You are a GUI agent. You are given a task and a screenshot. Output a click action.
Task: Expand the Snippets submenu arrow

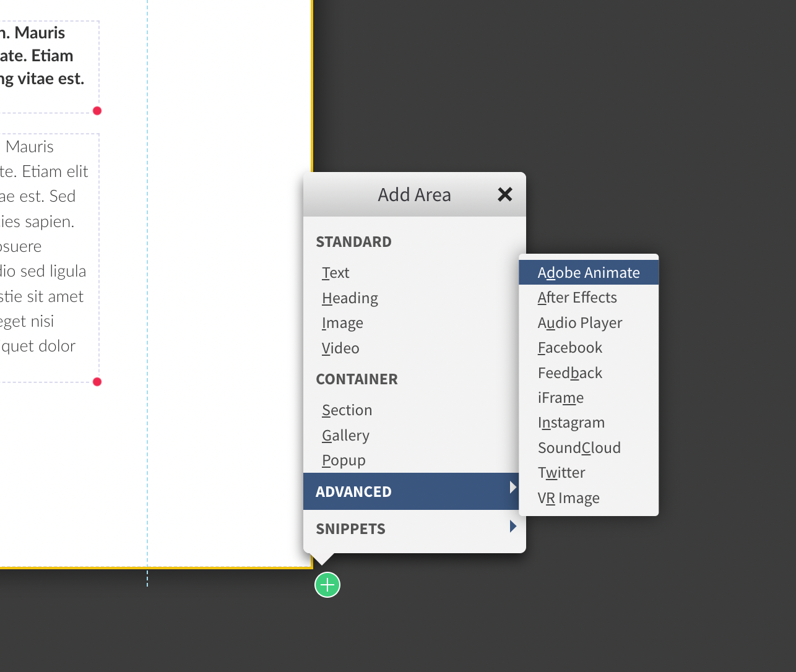click(x=513, y=527)
